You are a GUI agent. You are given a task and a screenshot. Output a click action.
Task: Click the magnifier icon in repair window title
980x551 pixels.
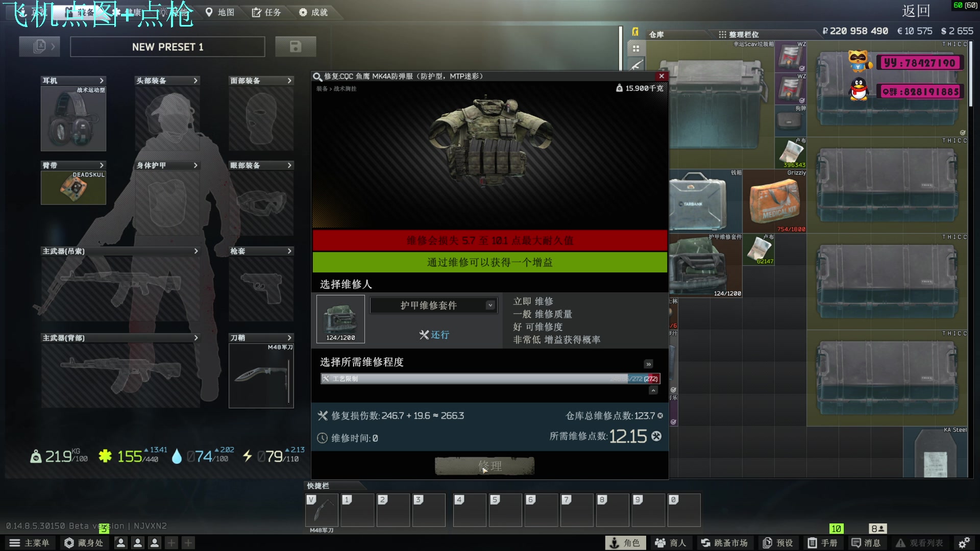point(317,77)
